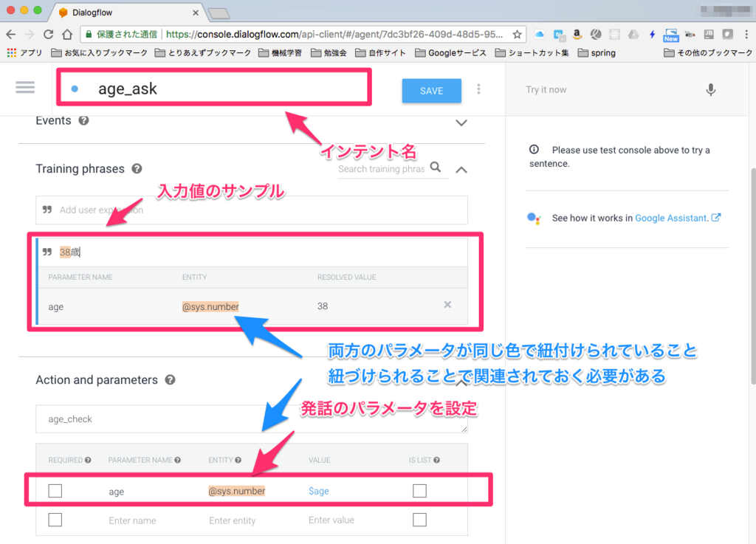Image resolution: width=756 pixels, height=544 pixels.
Task: Toggle REQUIRED checkbox in the empty parameter row
Action: [x=55, y=520]
